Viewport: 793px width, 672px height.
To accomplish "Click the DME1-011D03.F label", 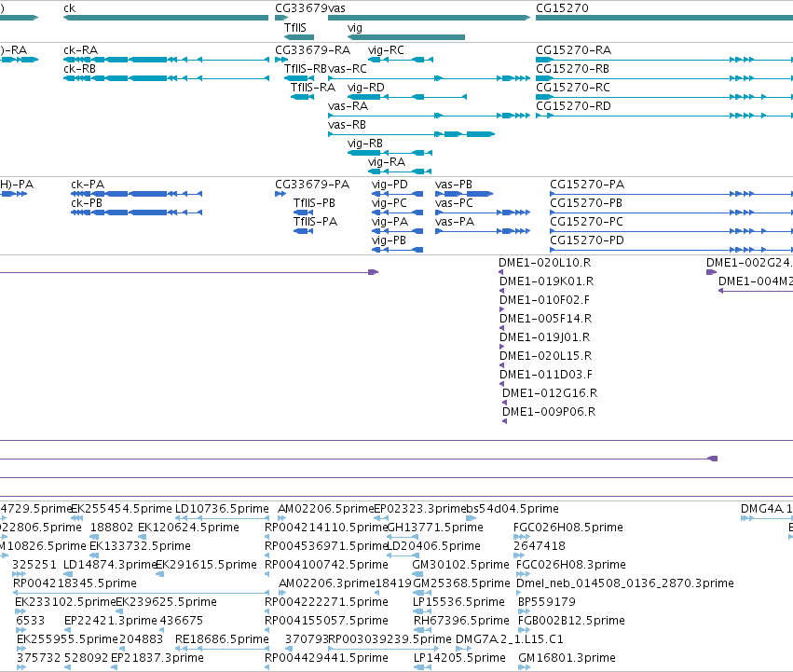I will pyautogui.click(x=546, y=375).
